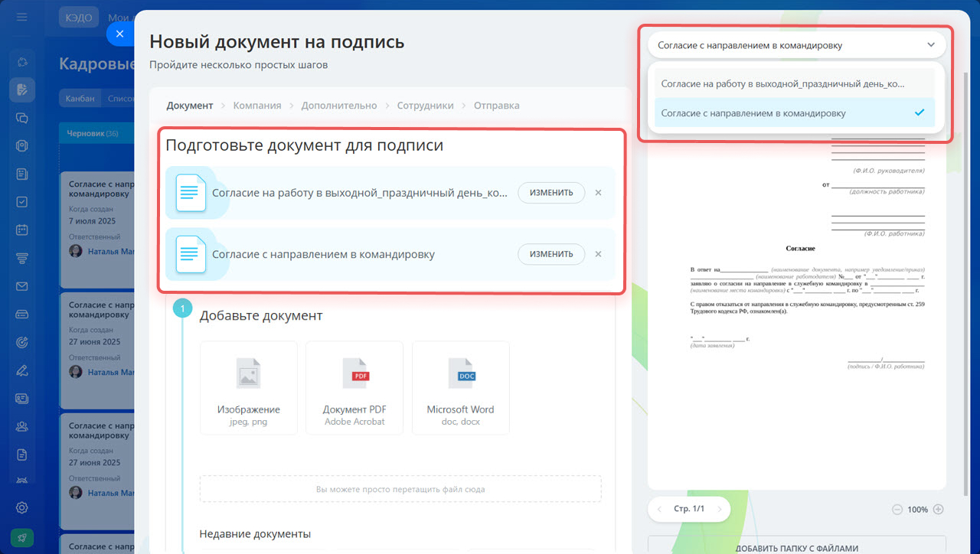Select the Документ step
This screenshot has height=554, width=980.
point(190,106)
